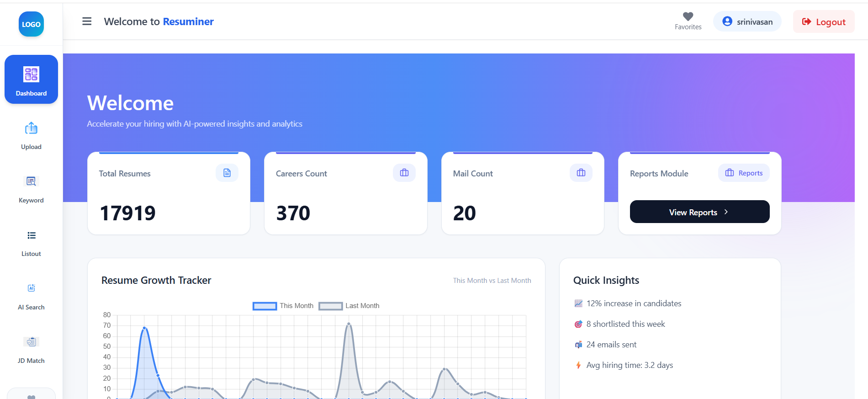The width and height of the screenshot is (868, 399).
Task: Click the Careers Count briefcase icon
Action: pyautogui.click(x=404, y=173)
